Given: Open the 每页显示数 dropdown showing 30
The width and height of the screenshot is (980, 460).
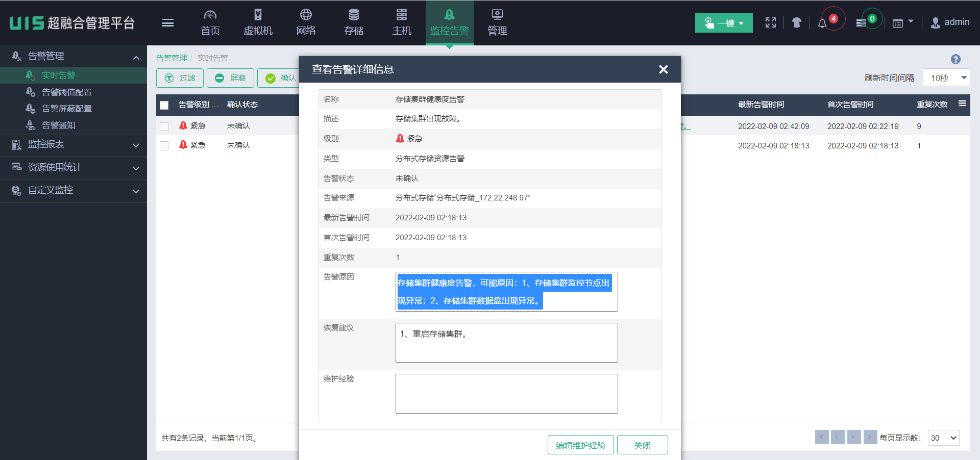Looking at the screenshot, I should point(943,438).
